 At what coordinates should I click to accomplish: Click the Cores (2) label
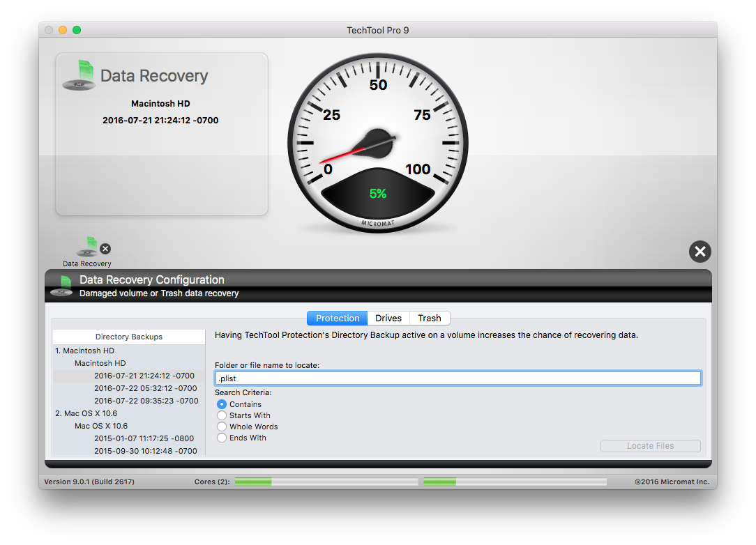coord(212,482)
